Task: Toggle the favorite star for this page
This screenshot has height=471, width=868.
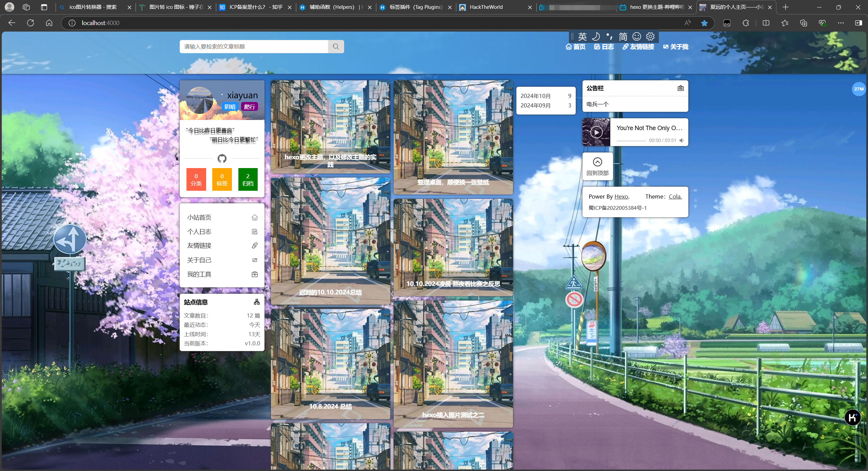Action: point(704,23)
